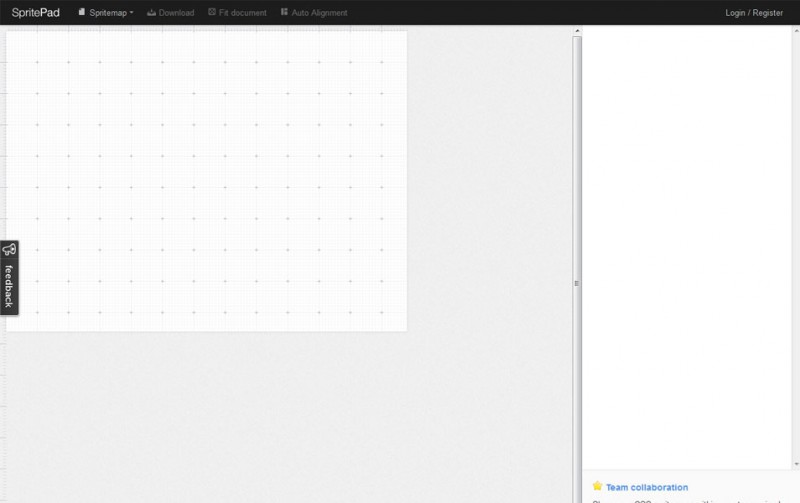Click the right panel scroll-up arrow
This screenshot has width=800, height=503.
795,30
